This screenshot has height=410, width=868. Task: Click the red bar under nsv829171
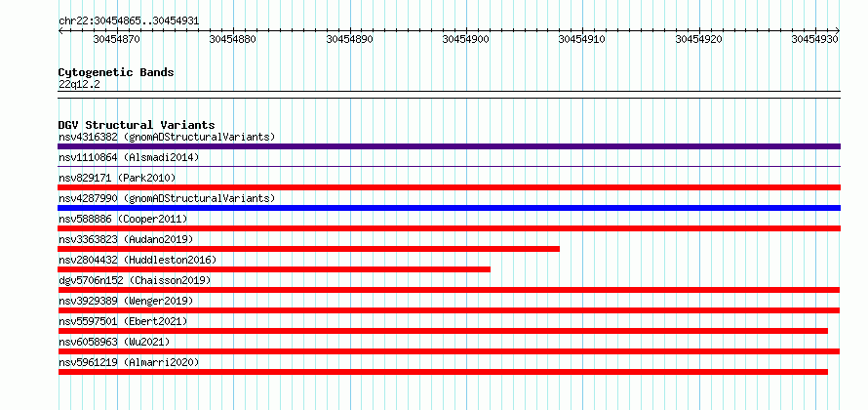click(449, 187)
